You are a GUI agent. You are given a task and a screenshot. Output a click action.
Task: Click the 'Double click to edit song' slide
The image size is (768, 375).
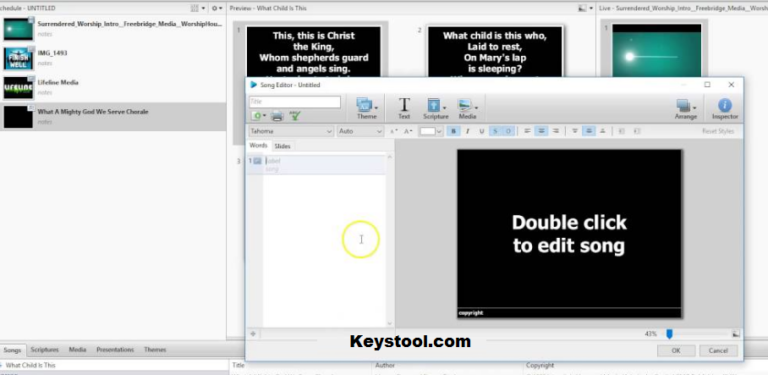[569, 234]
